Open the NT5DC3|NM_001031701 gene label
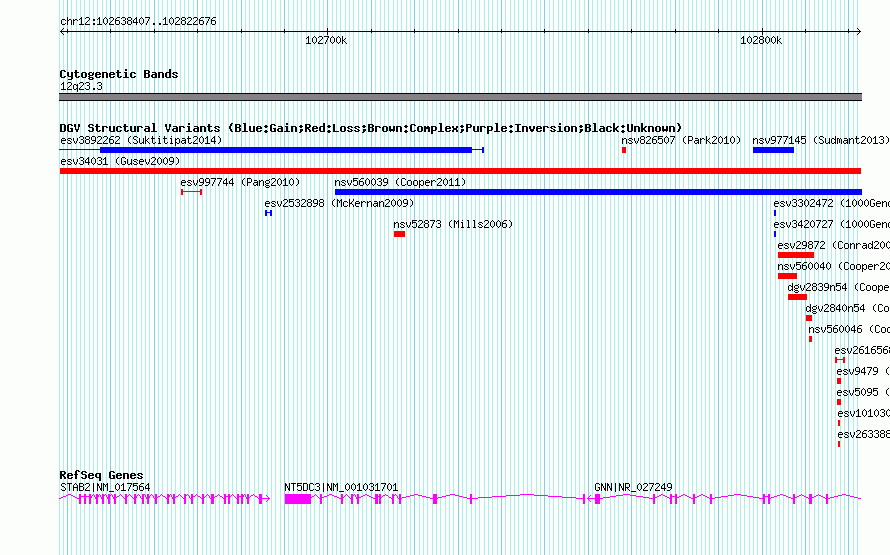The height and width of the screenshot is (555, 890). (x=341, y=487)
